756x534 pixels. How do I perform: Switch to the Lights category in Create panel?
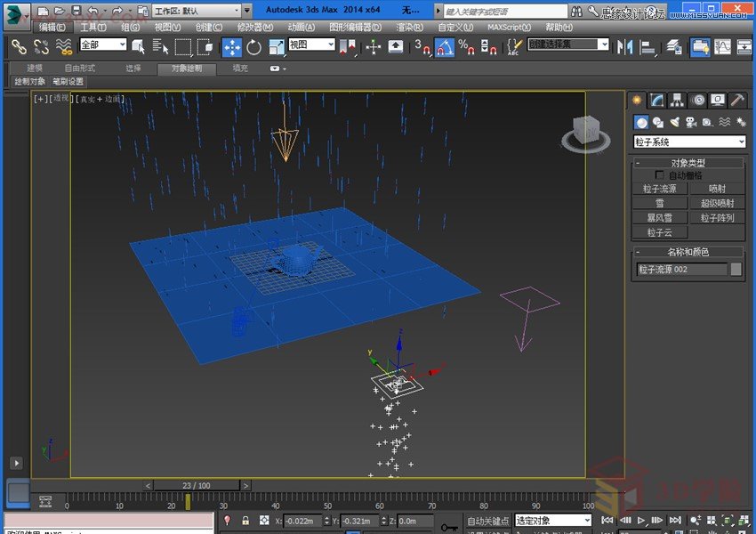[674, 122]
